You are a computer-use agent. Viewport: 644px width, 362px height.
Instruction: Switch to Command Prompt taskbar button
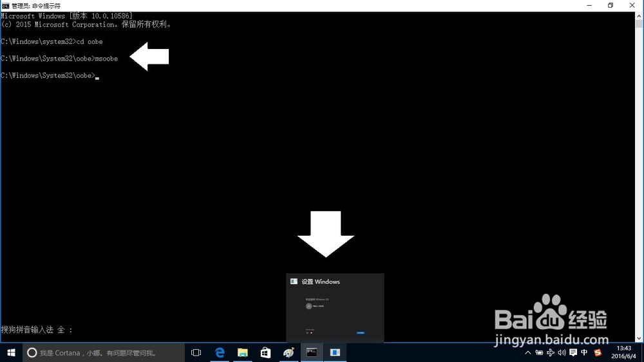click(312, 352)
